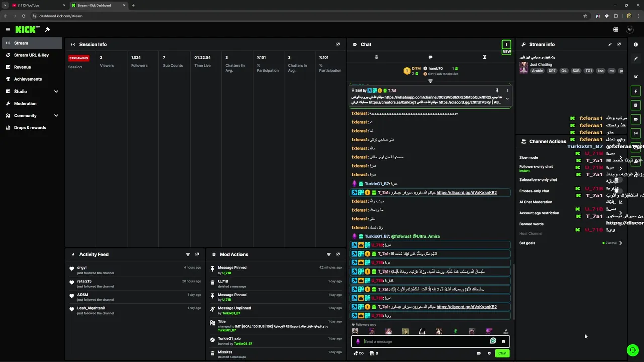Open the Stream sidebar item
The height and width of the screenshot is (362, 644).
(x=32, y=43)
